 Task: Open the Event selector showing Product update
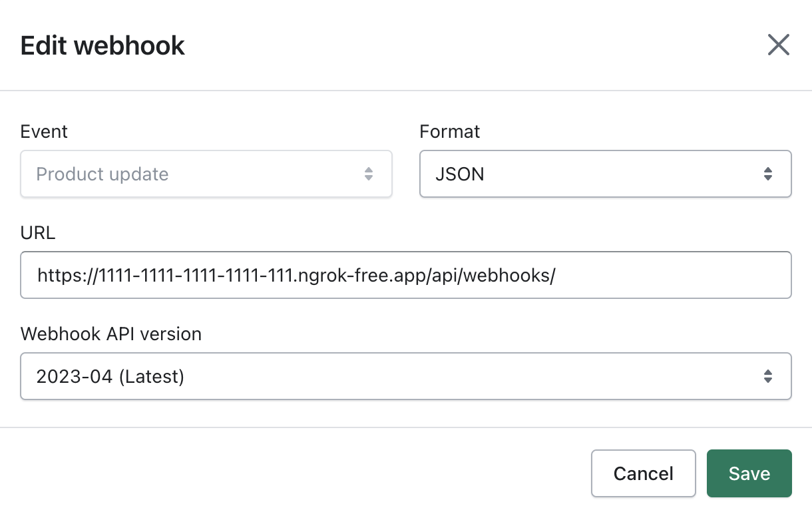coord(206,174)
